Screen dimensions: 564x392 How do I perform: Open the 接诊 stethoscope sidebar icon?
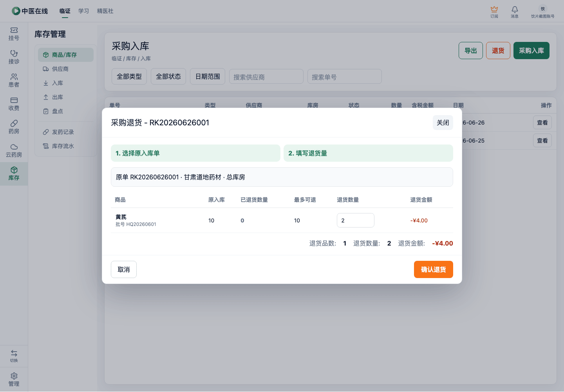tap(14, 57)
